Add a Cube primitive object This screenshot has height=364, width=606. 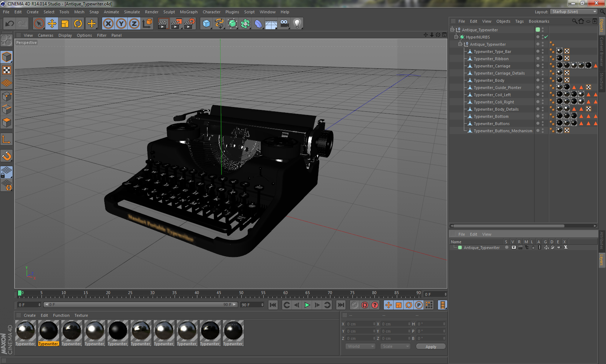coord(206,24)
